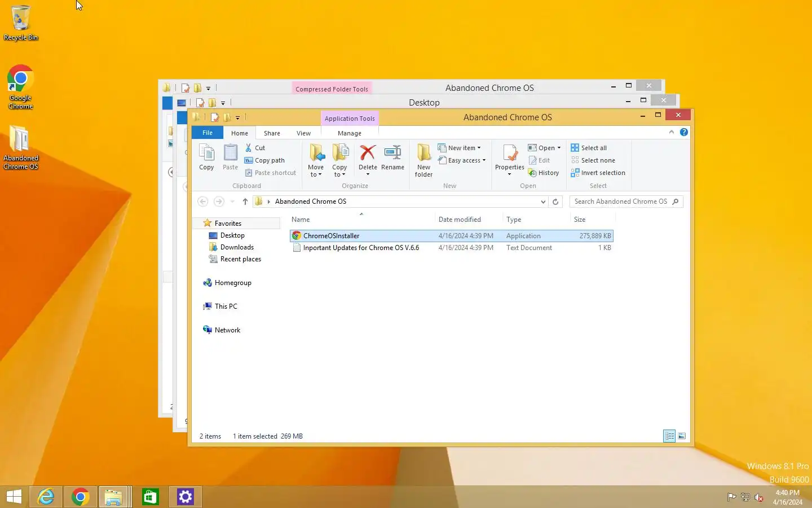812x508 pixels.
Task: Create a New folder
Action: (423, 160)
